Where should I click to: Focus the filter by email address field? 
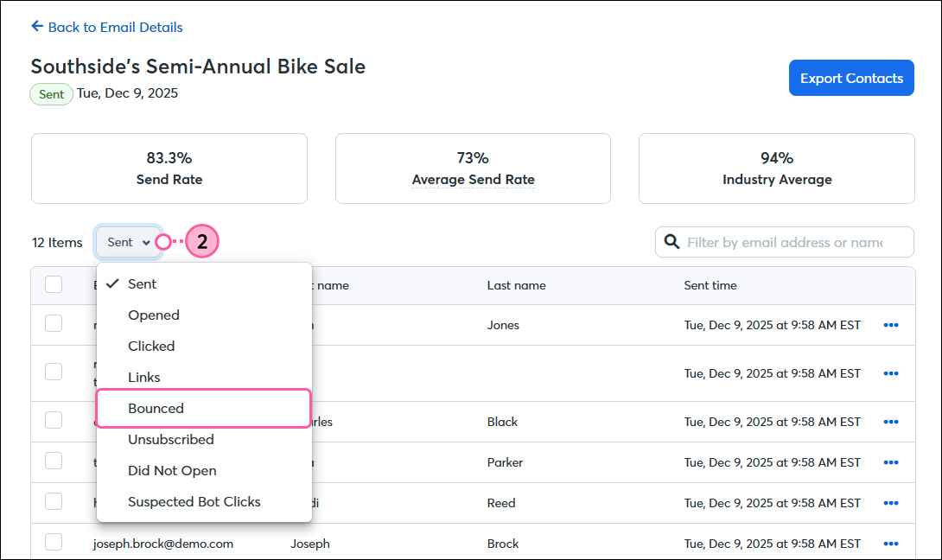793,242
